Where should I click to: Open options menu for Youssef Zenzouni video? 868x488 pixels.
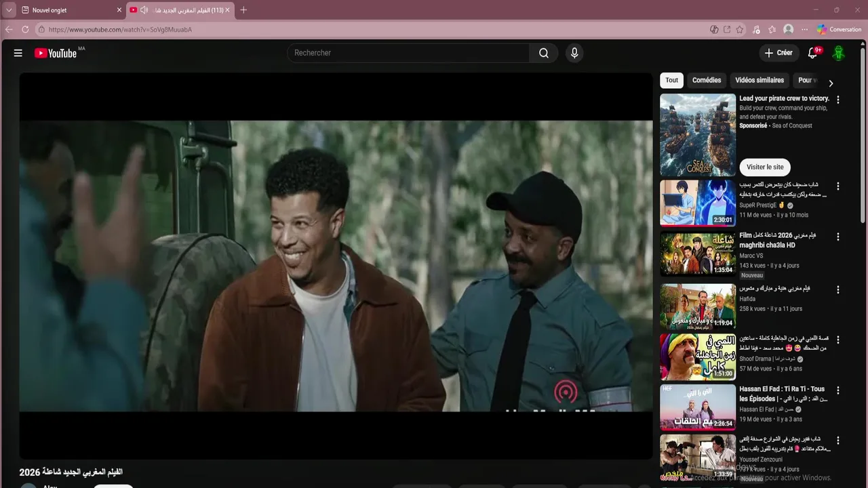838,441
